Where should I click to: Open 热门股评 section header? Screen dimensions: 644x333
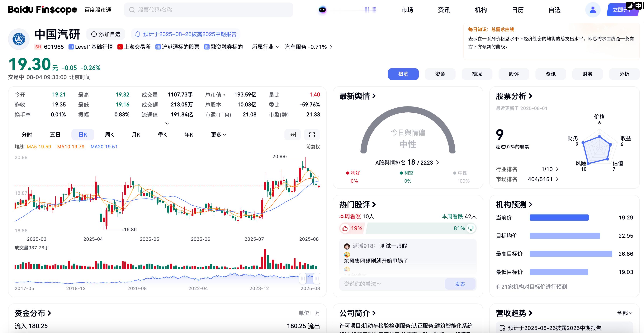[x=358, y=205]
